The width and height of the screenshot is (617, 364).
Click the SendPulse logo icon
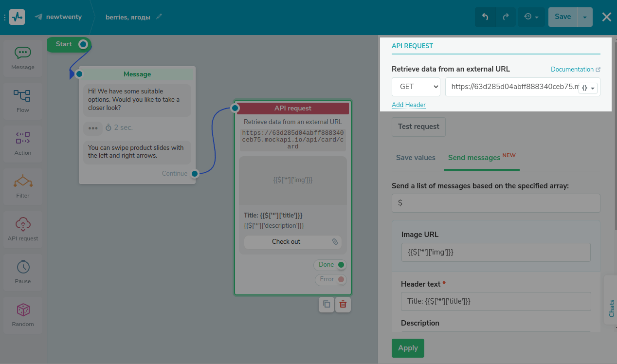click(x=17, y=17)
